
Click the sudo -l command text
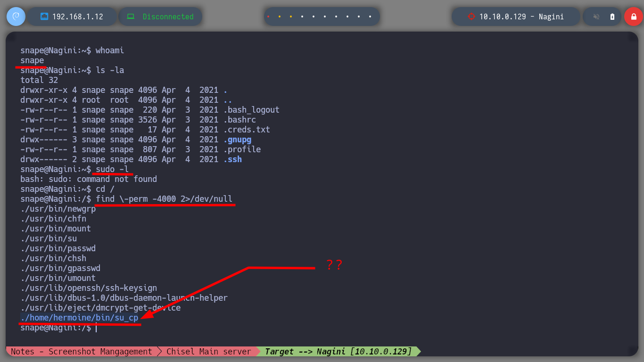coord(112,169)
